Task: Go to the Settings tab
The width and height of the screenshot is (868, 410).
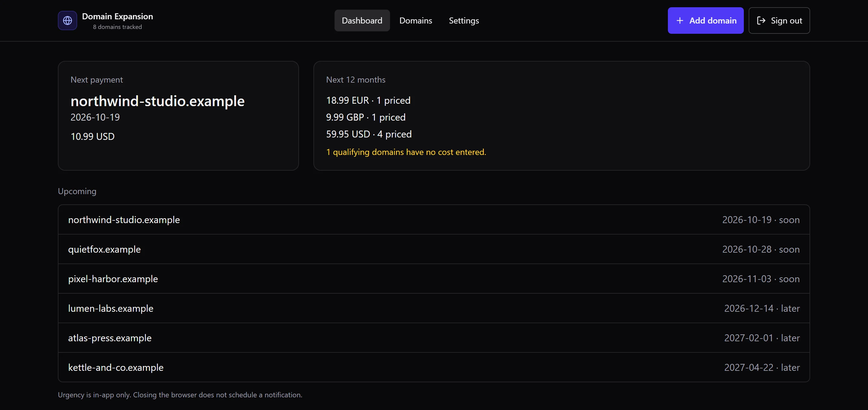Action: (464, 20)
